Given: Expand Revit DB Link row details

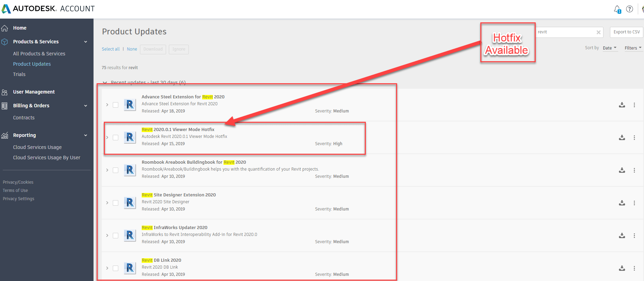Looking at the screenshot, I should point(107,268).
